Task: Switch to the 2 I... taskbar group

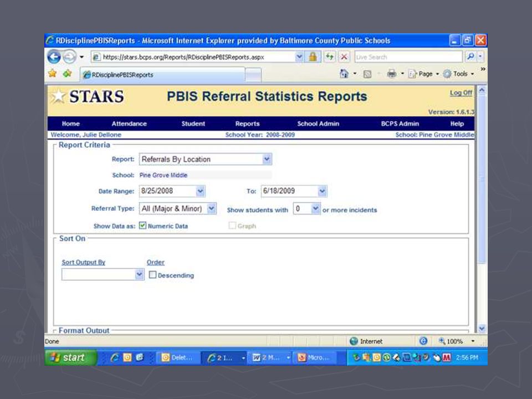Action: [x=226, y=357]
